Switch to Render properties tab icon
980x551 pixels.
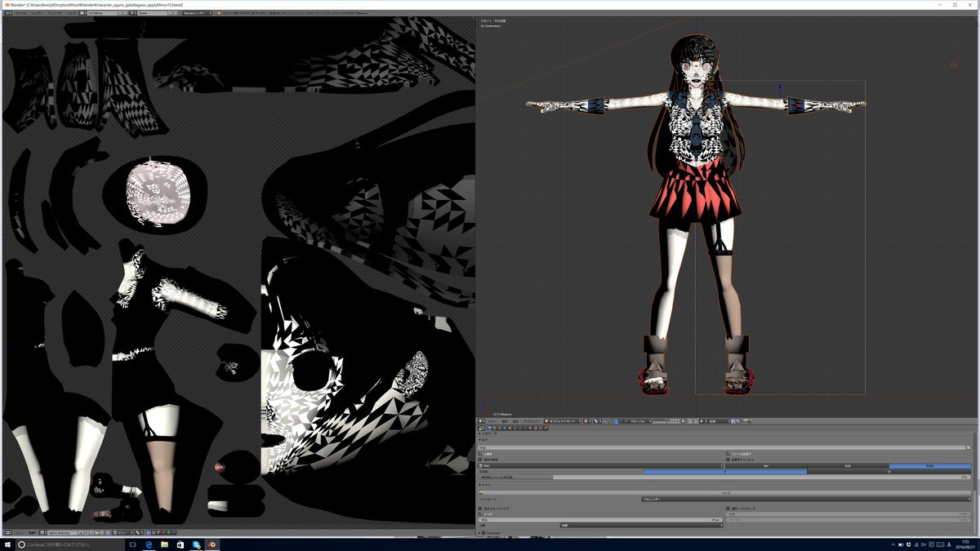click(489, 429)
